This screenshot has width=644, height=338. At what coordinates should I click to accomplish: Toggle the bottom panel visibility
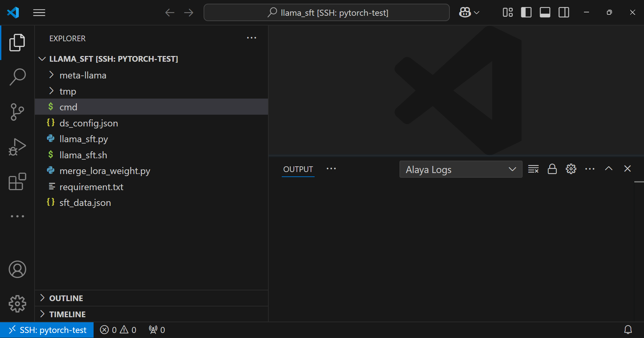[x=545, y=13]
